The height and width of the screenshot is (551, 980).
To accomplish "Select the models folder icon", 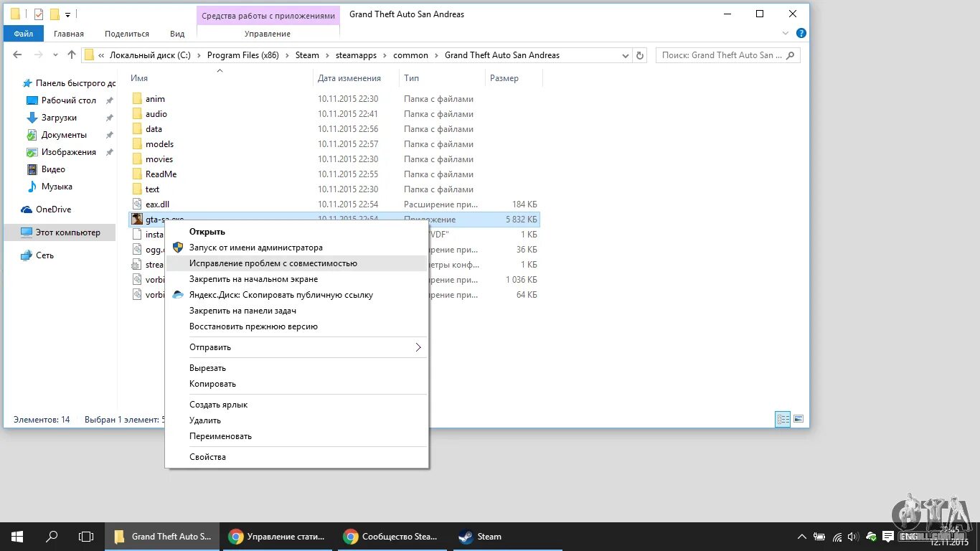I will (137, 144).
